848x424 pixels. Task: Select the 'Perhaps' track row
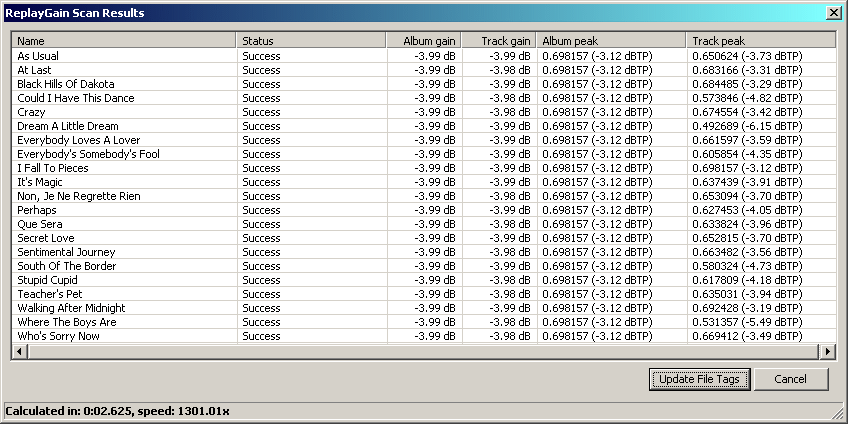click(x=423, y=210)
